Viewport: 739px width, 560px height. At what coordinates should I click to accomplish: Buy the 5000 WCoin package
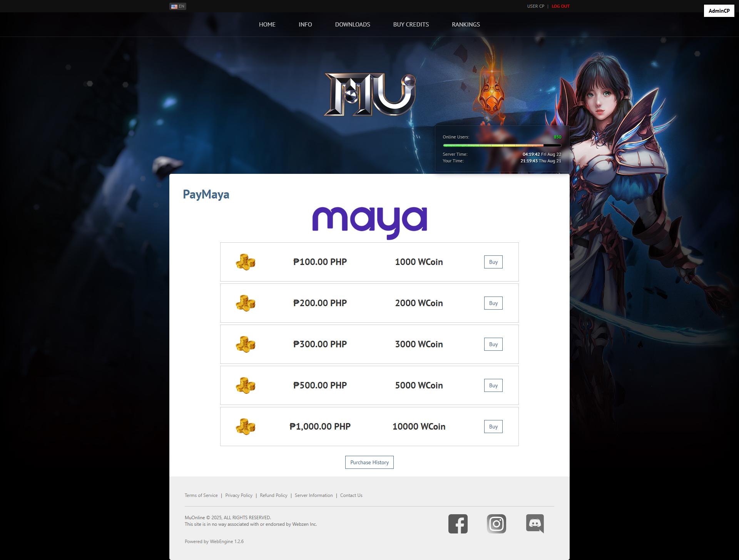point(493,385)
